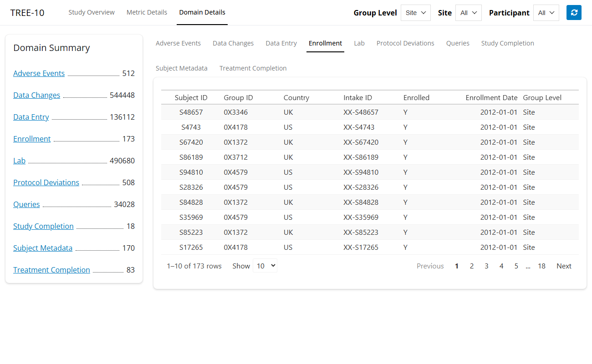Click Adverse Events link in Domain Summary

click(x=39, y=73)
